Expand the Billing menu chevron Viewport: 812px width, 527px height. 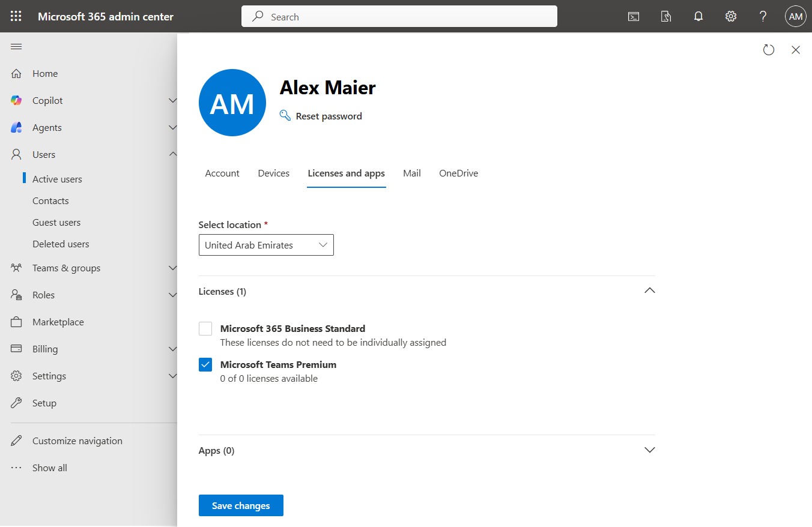point(173,349)
